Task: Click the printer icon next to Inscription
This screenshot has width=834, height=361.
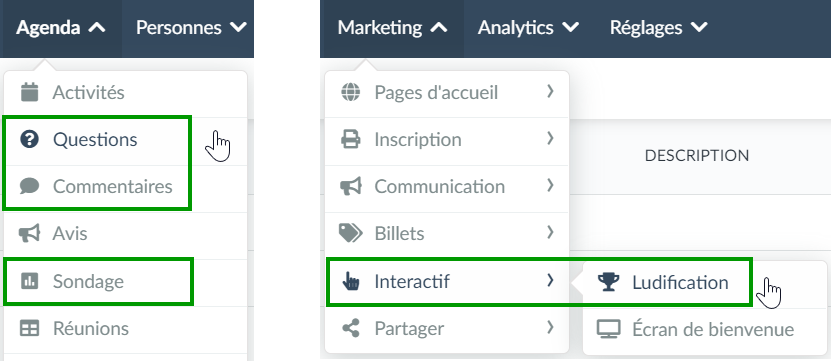Action: (351, 139)
